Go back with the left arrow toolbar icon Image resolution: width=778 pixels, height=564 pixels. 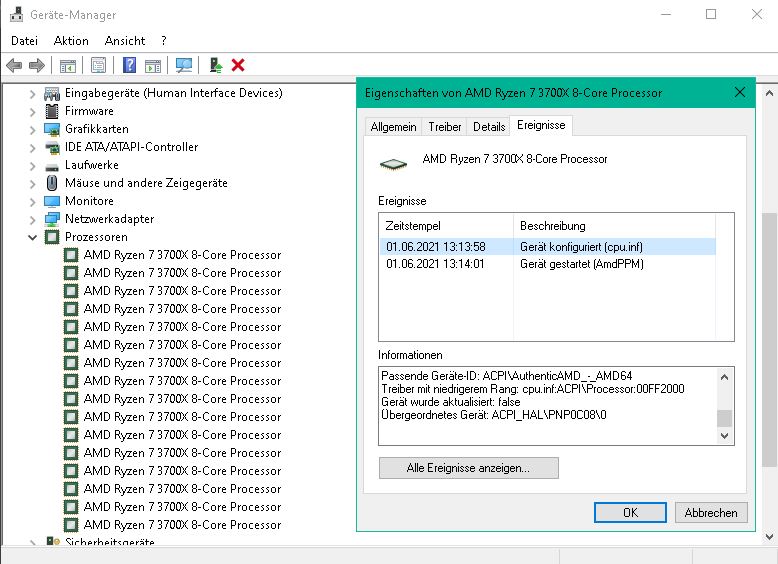point(14,65)
